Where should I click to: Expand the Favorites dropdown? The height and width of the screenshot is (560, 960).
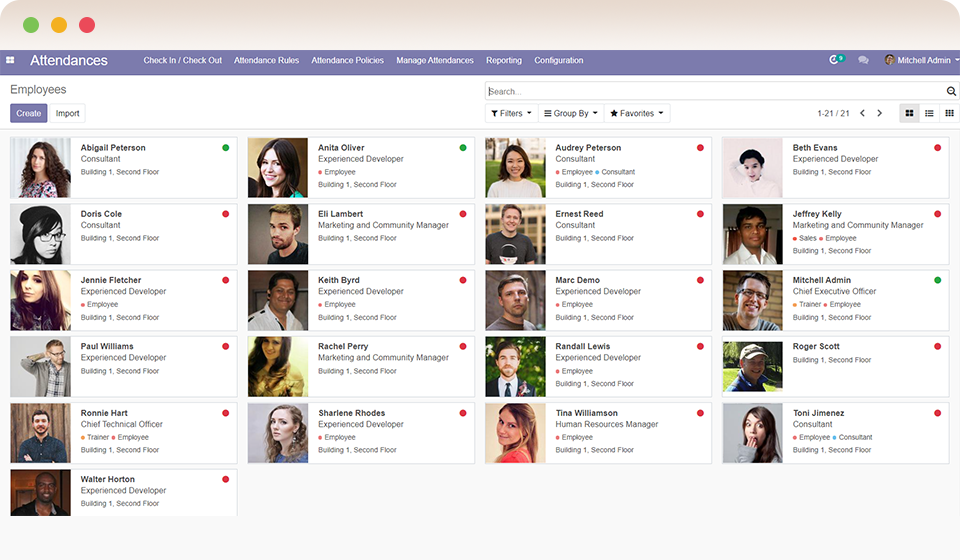coord(637,113)
